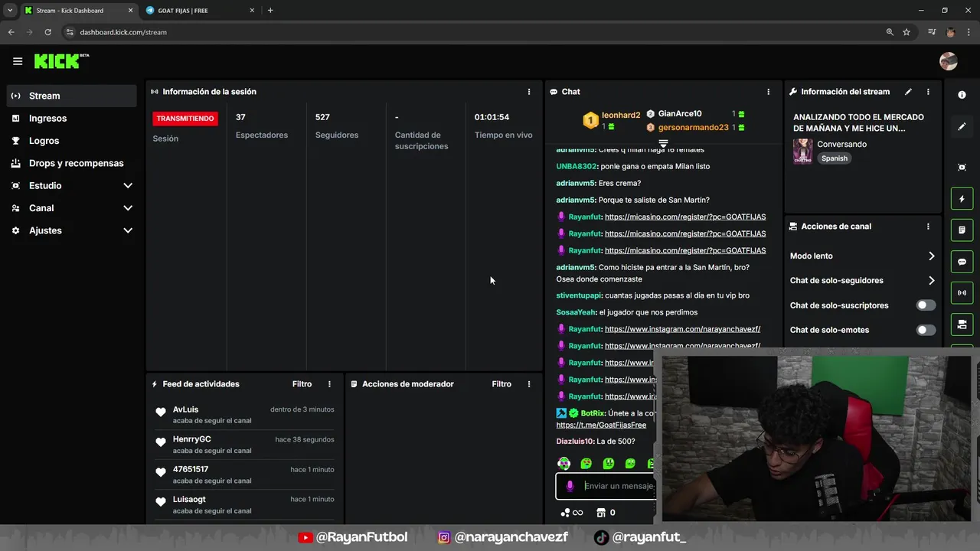Toggle Chat de solo-suscriptores switch

(x=926, y=305)
